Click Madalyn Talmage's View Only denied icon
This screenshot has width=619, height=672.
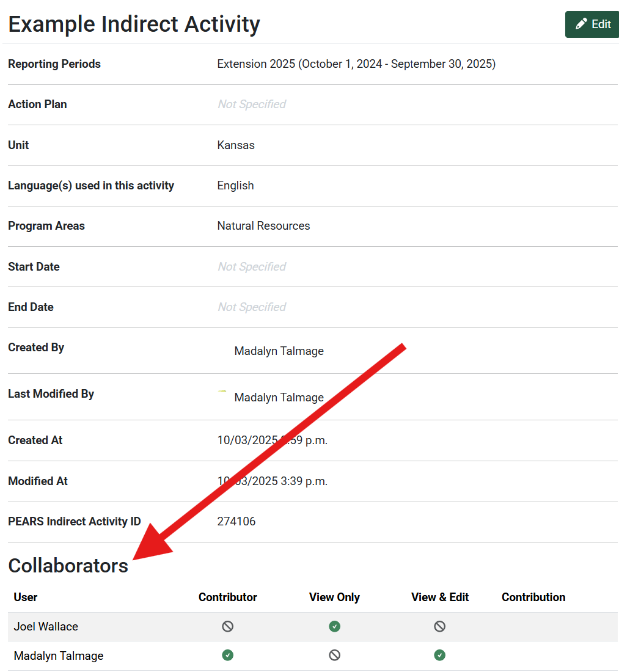(334, 656)
